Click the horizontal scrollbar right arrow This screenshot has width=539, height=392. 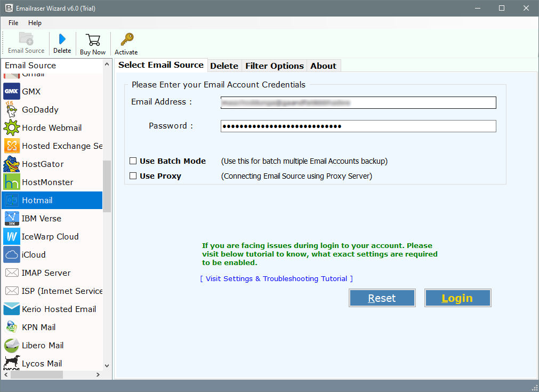pyautogui.click(x=98, y=375)
